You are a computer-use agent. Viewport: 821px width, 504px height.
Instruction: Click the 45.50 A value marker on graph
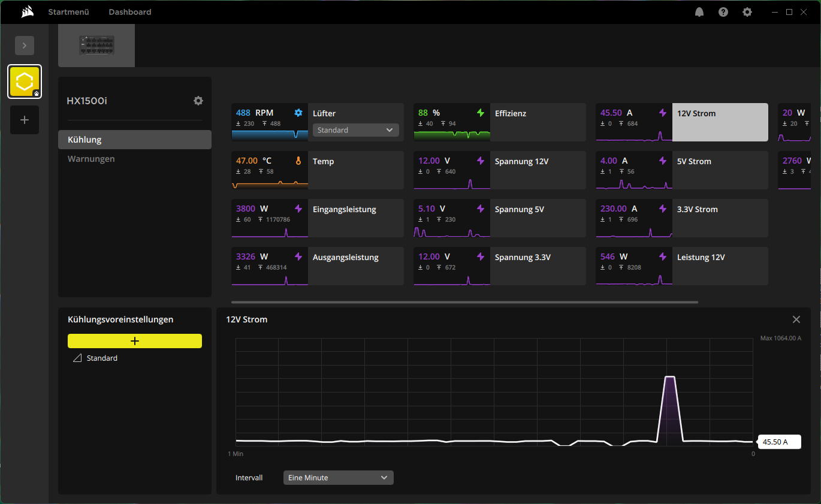[x=779, y=442]
